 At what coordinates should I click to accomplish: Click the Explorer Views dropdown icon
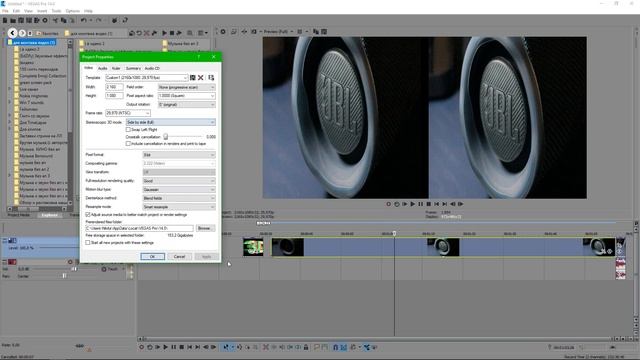click(202, 33)
